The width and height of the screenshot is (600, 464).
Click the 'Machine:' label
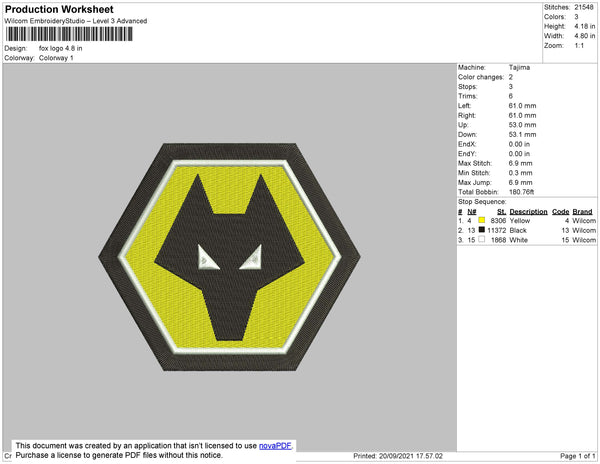coord(472,67)
